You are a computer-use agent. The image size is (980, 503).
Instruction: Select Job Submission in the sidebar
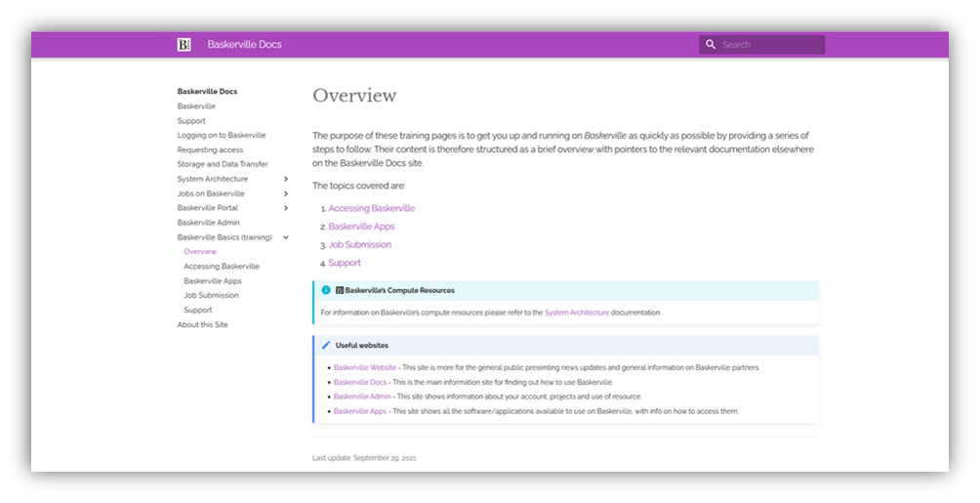click(211, 295)
